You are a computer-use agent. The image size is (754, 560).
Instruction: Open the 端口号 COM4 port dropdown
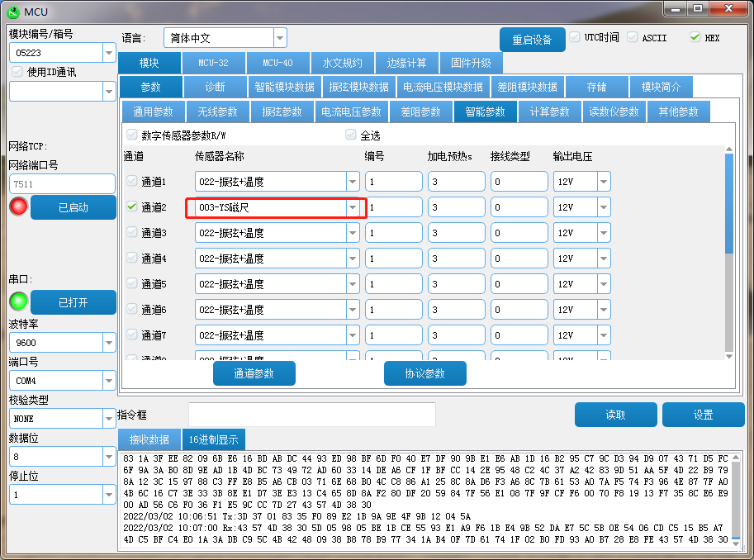(x=109, y=381)
